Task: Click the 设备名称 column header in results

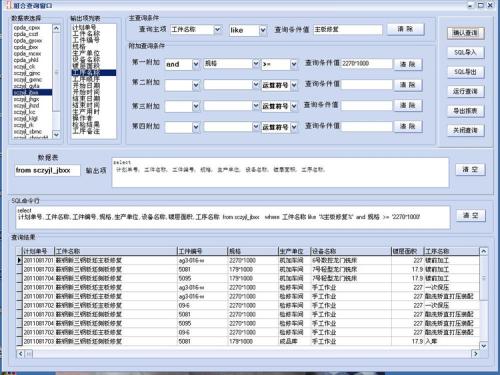Action: (351, 251)
